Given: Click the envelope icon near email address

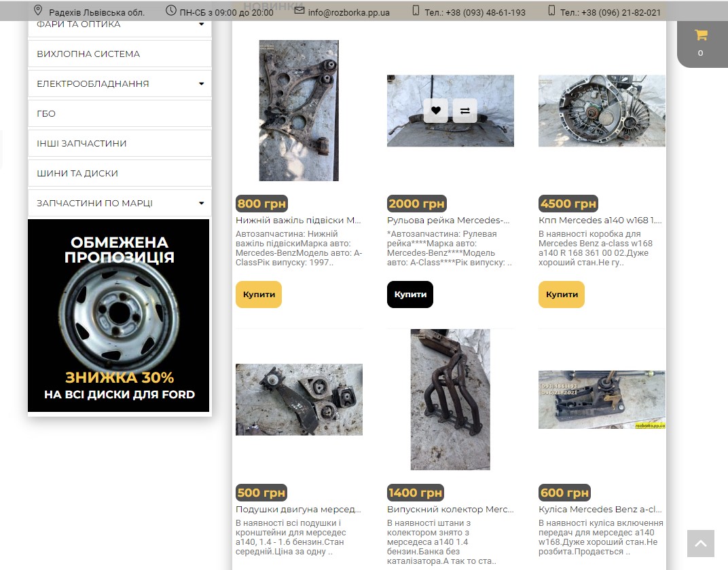Looking at the screenshot, I should coord(299,10).
